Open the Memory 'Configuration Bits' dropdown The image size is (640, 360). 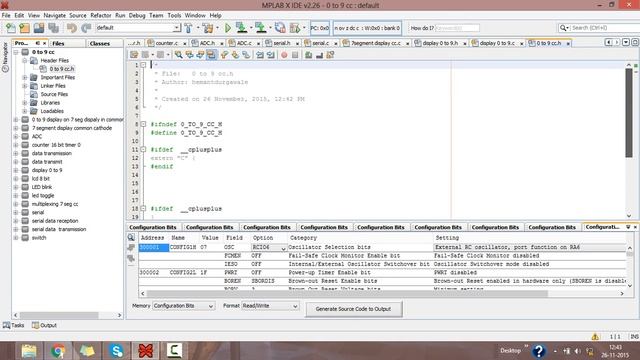184,306
